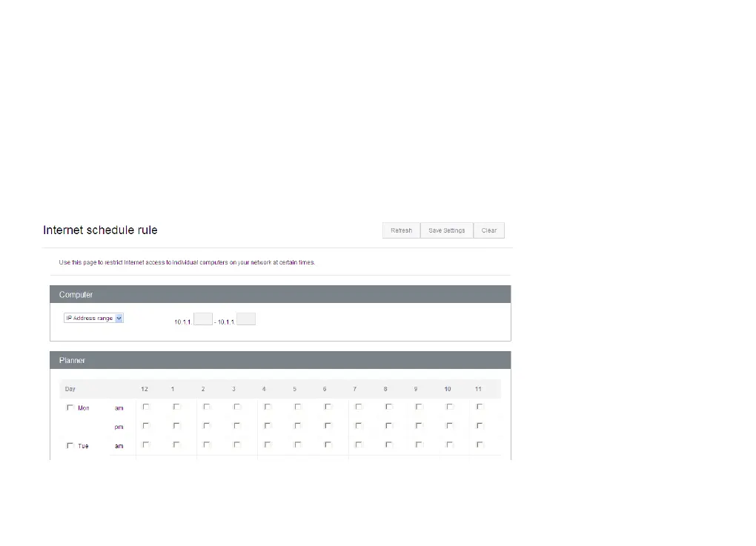The height and width of the screenshot is (546, 756).
Task: Check Mon am 1 o'clock box
Action: (176, 407)
